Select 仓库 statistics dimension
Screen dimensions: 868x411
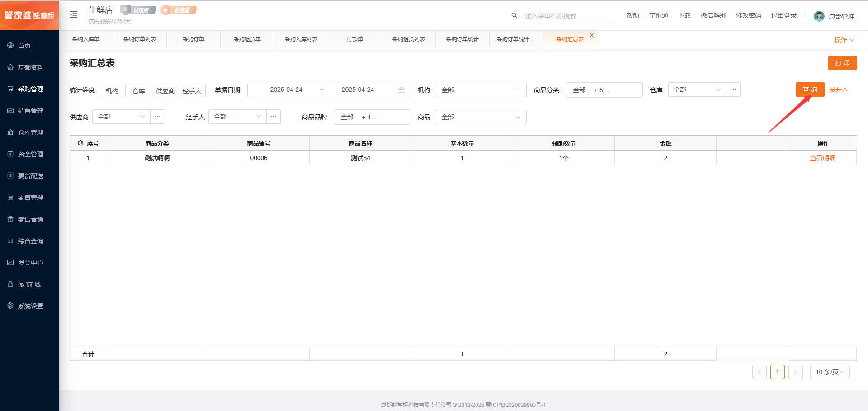pos(139,90)
